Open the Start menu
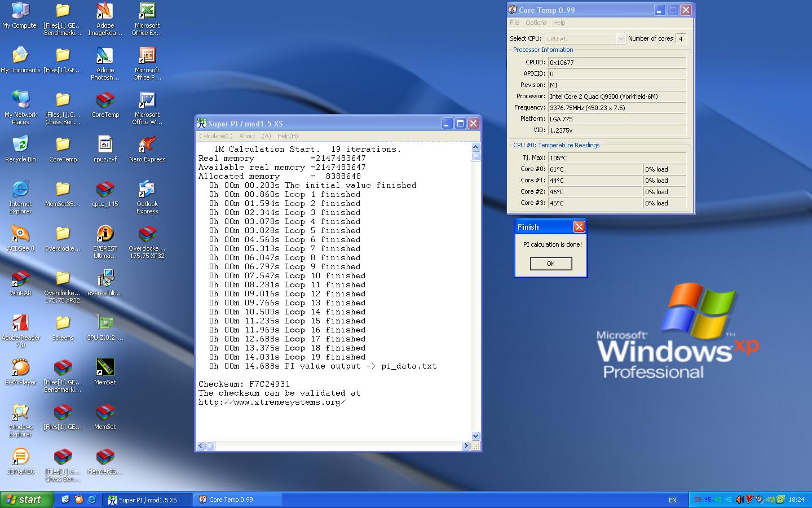This screenshot has width=812, height=508. 27,500
